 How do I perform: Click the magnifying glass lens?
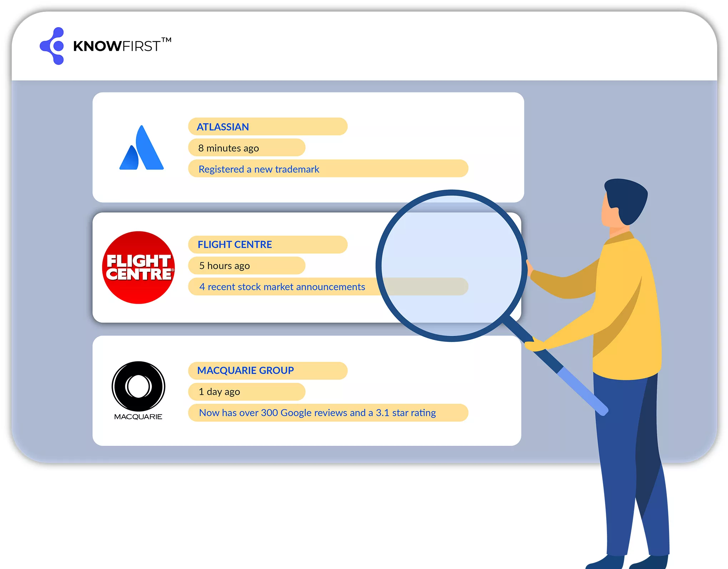(x=451, y=265)
